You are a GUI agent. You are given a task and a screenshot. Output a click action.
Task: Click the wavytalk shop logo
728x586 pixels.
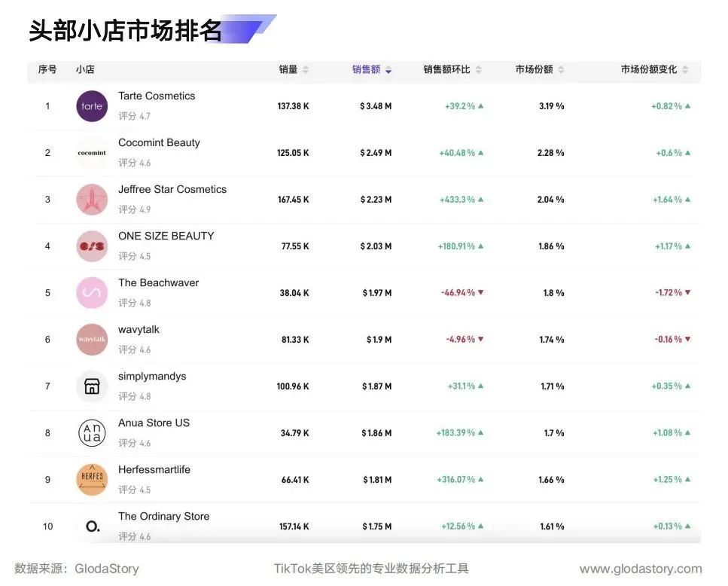(x=92, y=340)
